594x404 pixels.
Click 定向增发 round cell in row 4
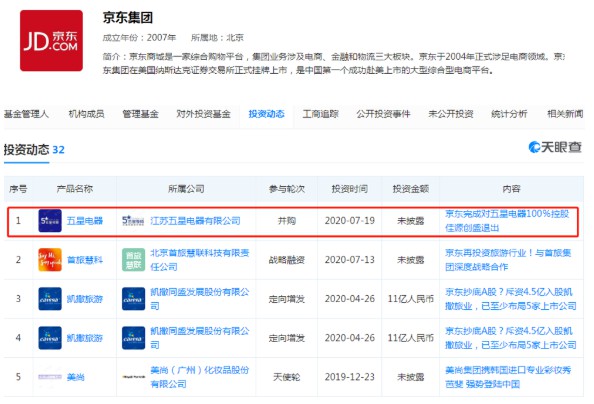pos(287,338)
